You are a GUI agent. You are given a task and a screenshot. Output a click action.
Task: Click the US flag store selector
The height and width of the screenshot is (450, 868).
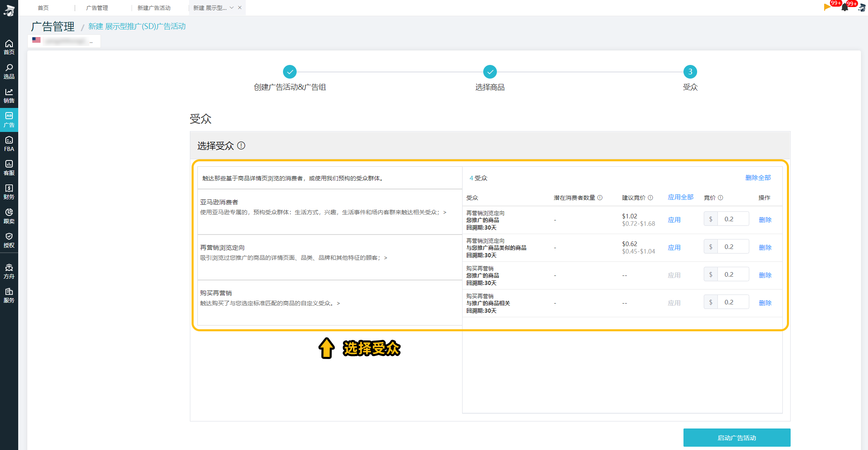[x=64, y=41]
